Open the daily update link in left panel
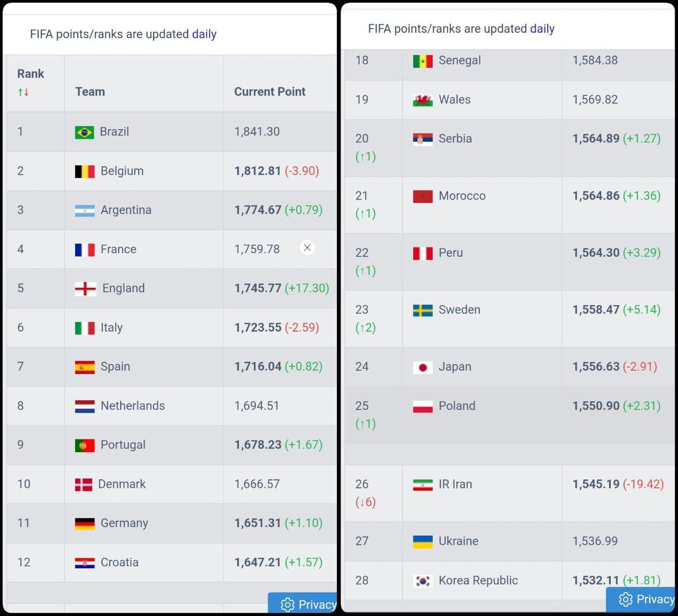This screenshot has height=616, width=678. (x=204, y=34)
